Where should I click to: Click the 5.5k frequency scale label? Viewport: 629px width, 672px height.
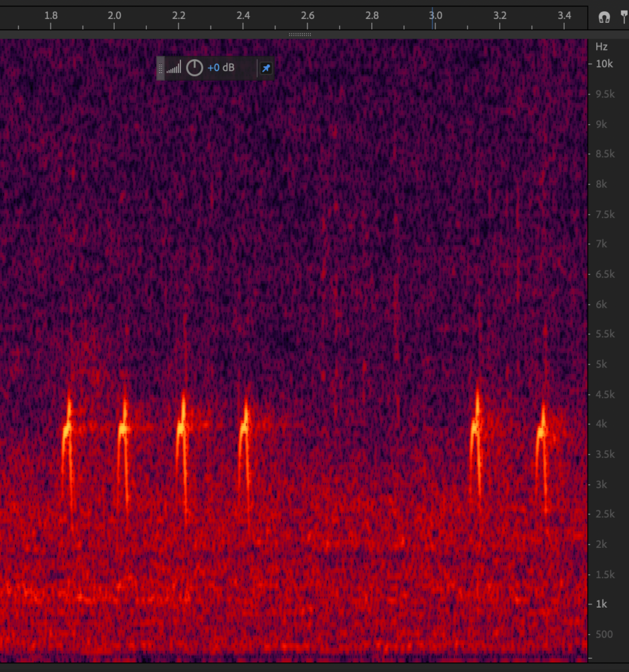pos(605,334)
